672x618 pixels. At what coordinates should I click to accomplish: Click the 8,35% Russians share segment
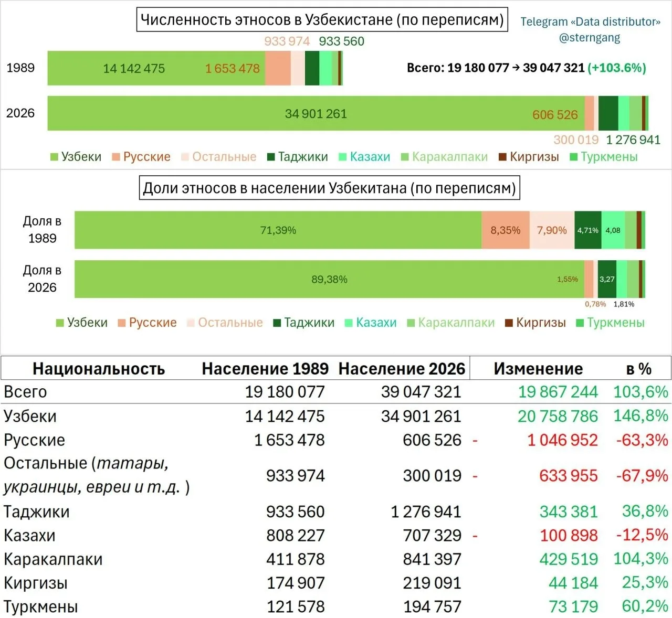[506, 230]
